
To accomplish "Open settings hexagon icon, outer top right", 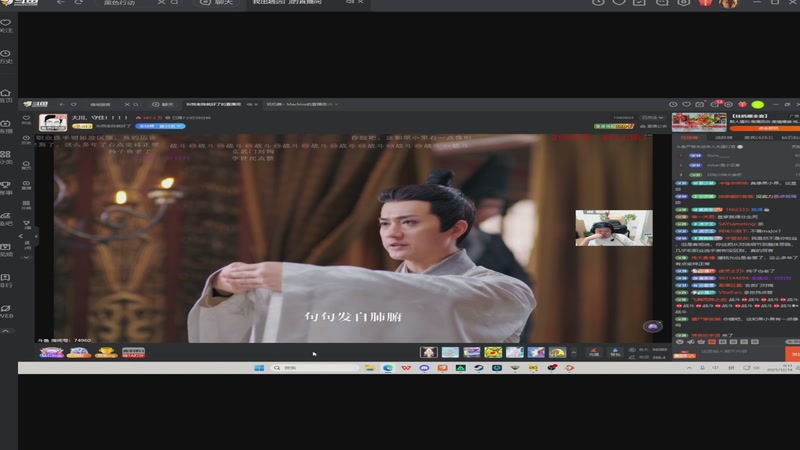I will tap(684, 3).
